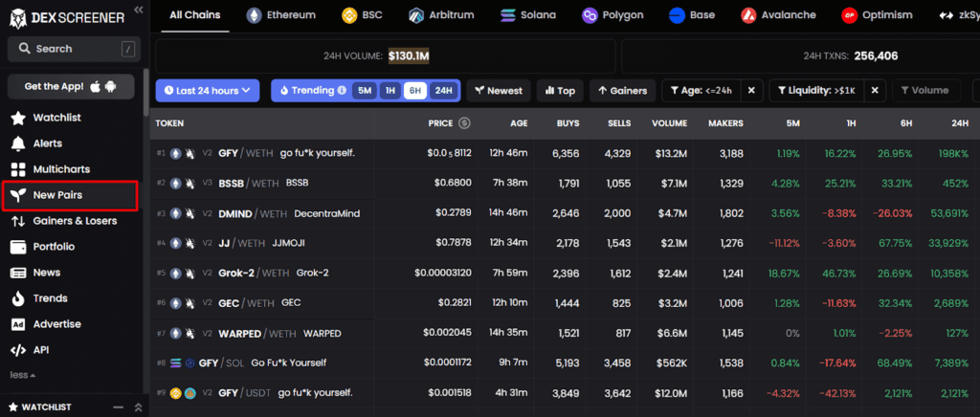
Task: Collapse the sidebar with double chevron
Action: point(138,10)
